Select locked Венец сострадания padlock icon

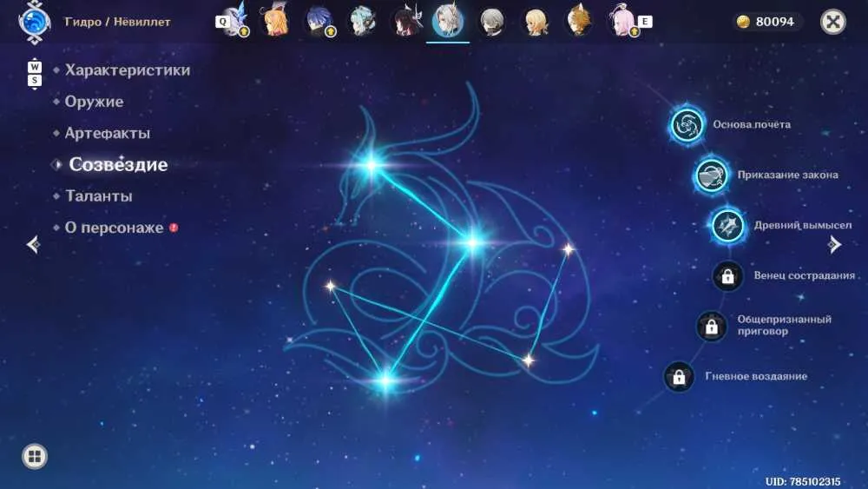point(727,275)
